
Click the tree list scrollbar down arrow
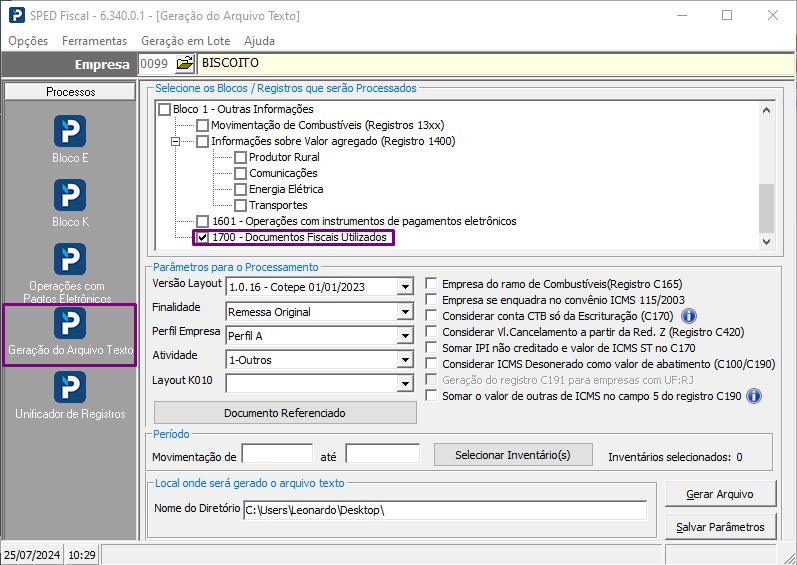[767, 242]
